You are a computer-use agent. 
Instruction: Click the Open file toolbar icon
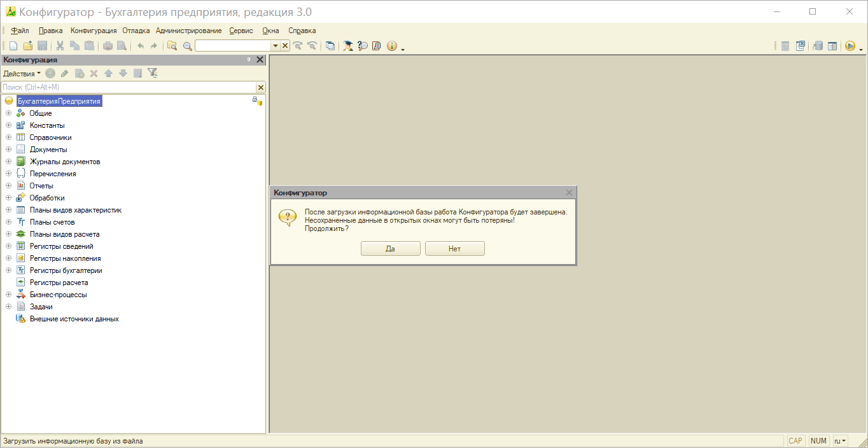(28, 46)
